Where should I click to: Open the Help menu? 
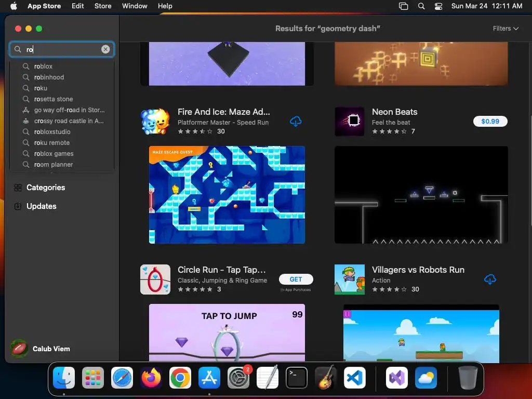(x=165, y=6)
